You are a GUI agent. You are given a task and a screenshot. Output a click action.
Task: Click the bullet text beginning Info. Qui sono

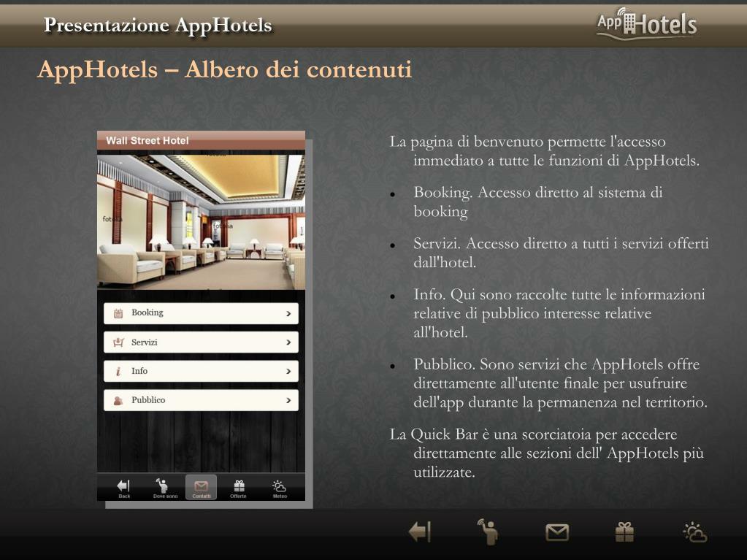pyautogui.click(x=559, y=313)
